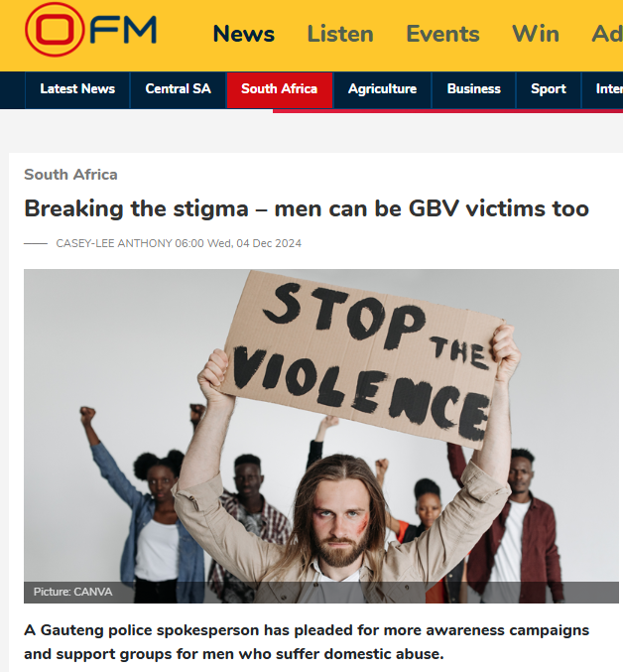Open the cut-off menu item after Win
623x672 pixels.
[x=607, y=34]
